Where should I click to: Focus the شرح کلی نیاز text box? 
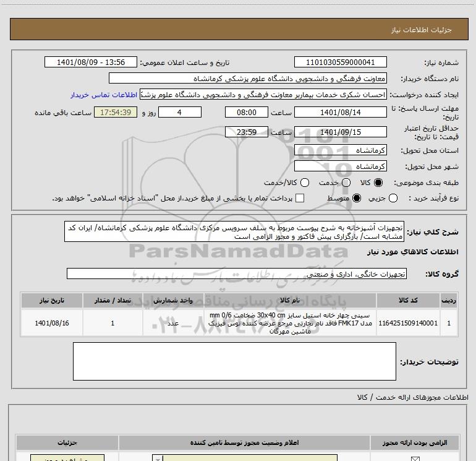tap(234, 231)
